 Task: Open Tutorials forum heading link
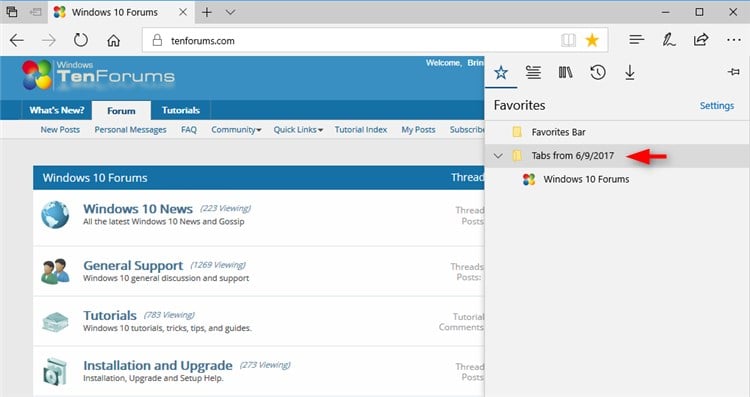(x=110, y=316)
